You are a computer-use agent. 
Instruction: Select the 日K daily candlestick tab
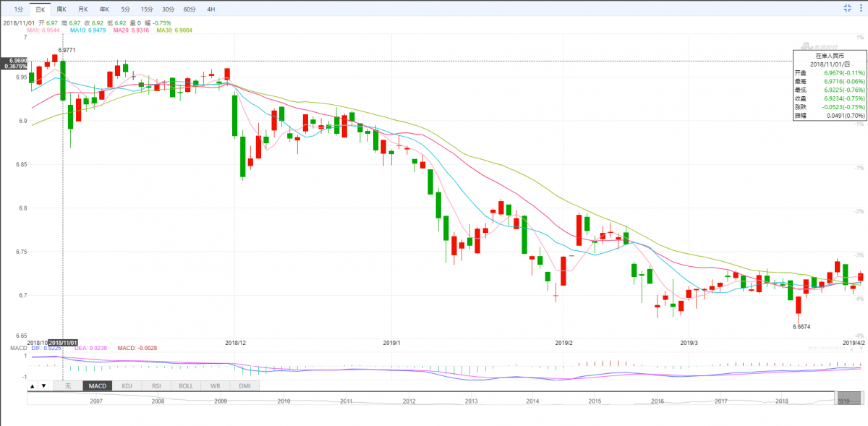click(x=41, y=9)
